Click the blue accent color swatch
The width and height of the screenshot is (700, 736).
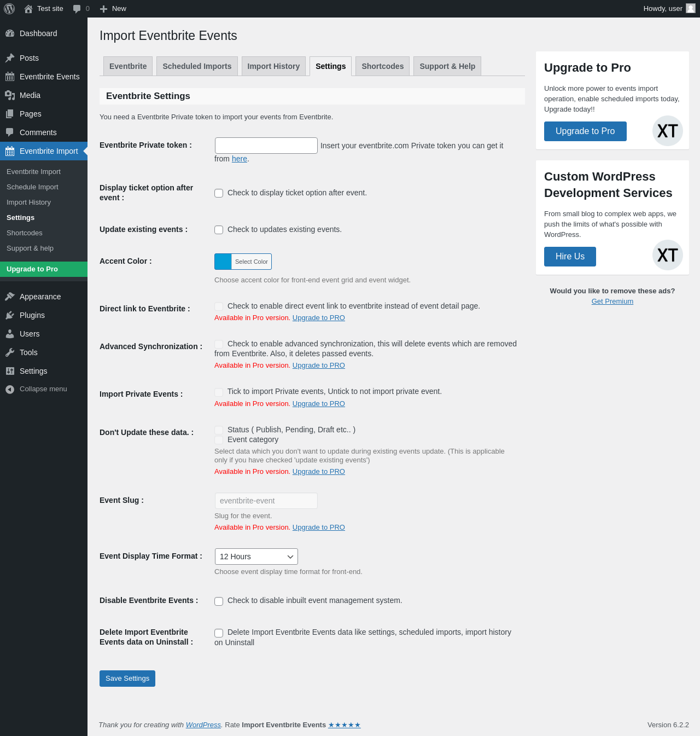(223, 262)
